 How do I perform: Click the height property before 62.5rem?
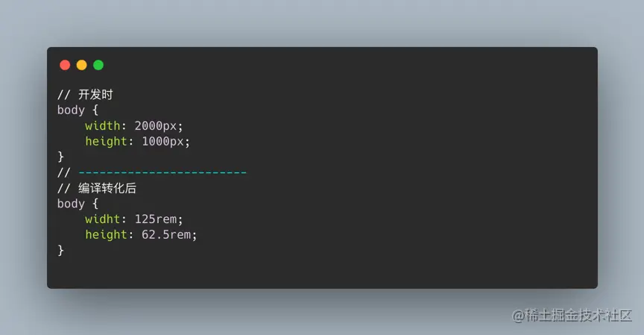coord(106,235)
